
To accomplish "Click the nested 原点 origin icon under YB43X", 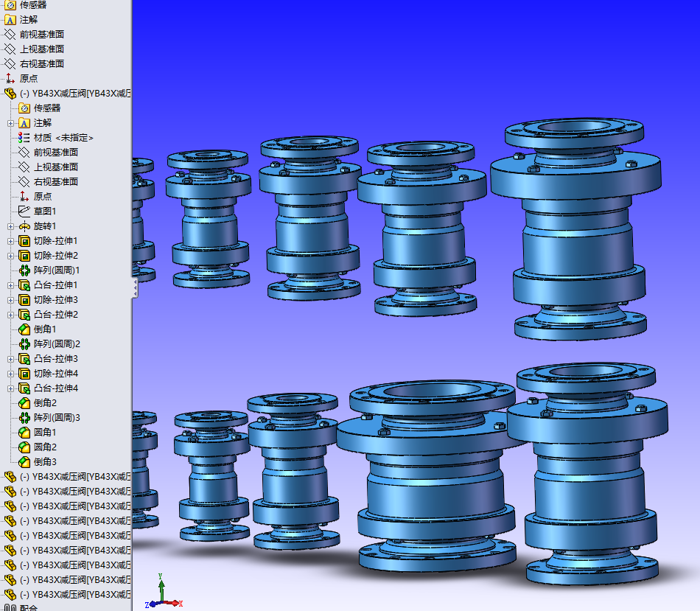I will (x=24, y=197).
